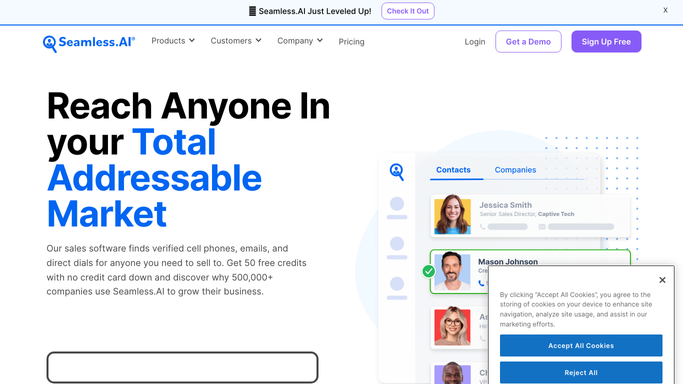This screenshot has width=683, height=384.
Task: Open the Customers dropdown menu
Action: (236, 41)
